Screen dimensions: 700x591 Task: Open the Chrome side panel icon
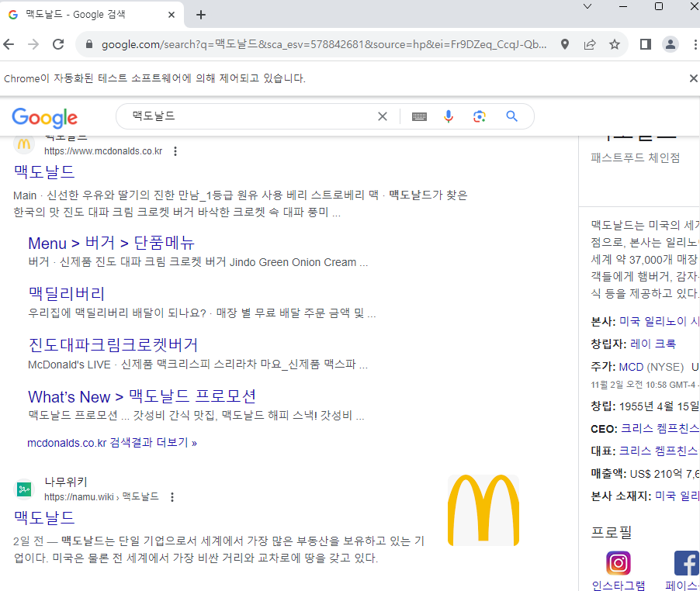[644, 45]
